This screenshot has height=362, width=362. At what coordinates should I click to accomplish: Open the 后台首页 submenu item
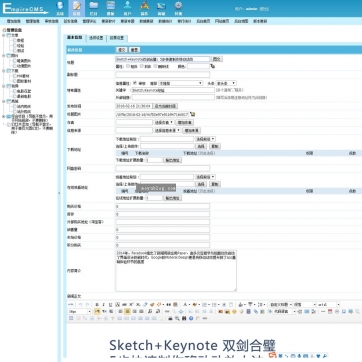pos(204,21)
